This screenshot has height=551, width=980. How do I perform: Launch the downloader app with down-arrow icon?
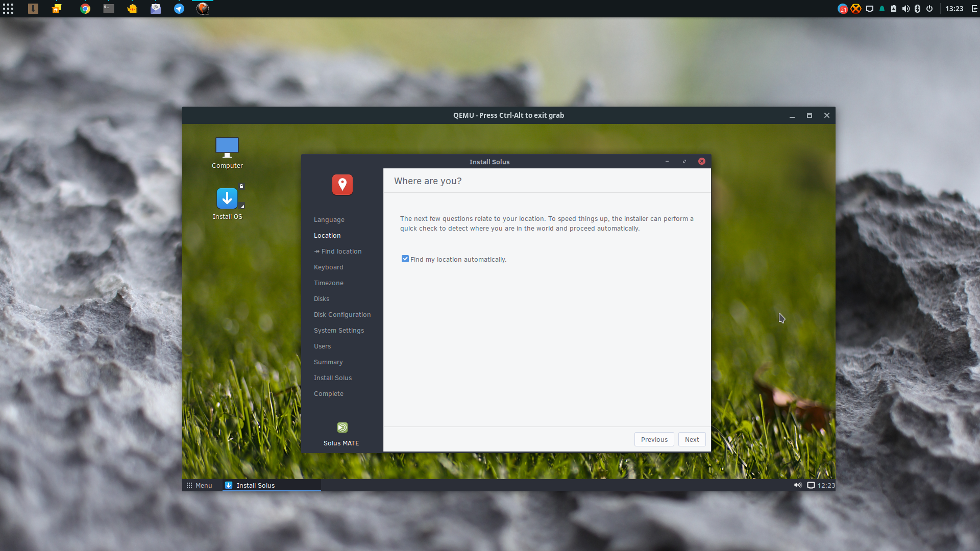[33, 9]
